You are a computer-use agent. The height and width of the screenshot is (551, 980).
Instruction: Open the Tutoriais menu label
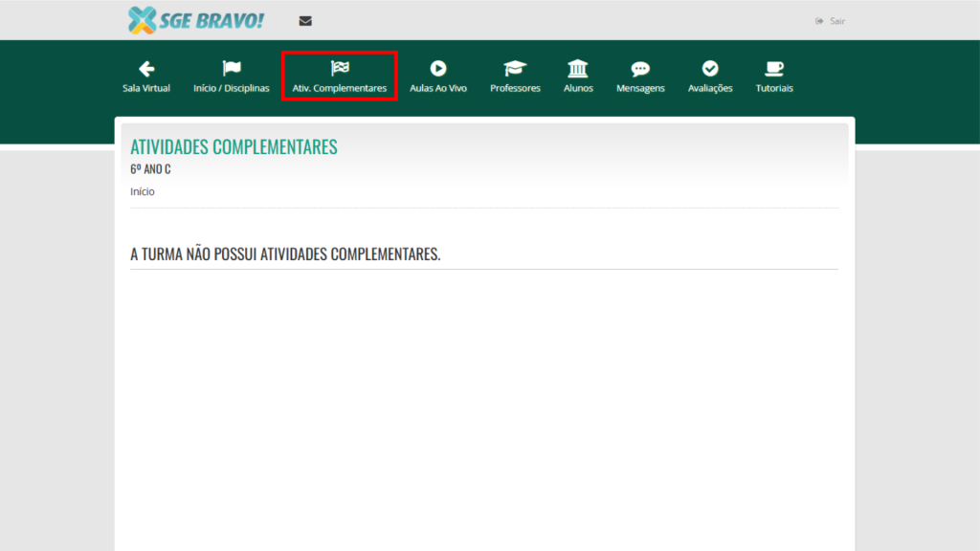tap(774, 88)
